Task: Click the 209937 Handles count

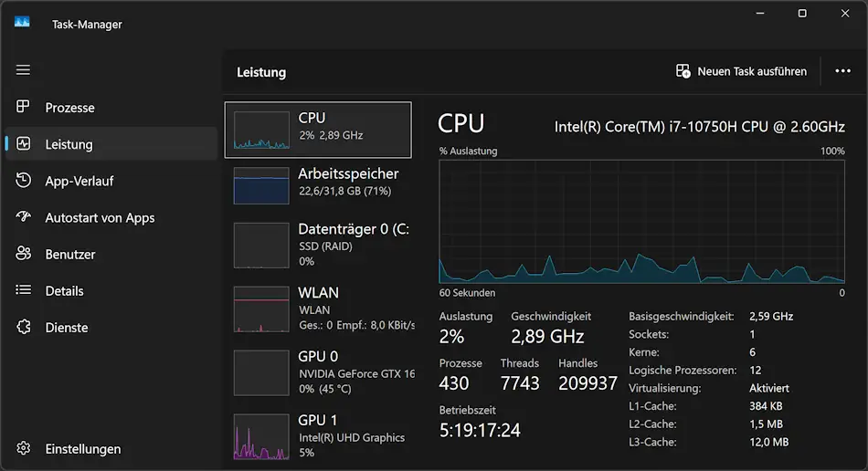Action: (x=587, y=383)
